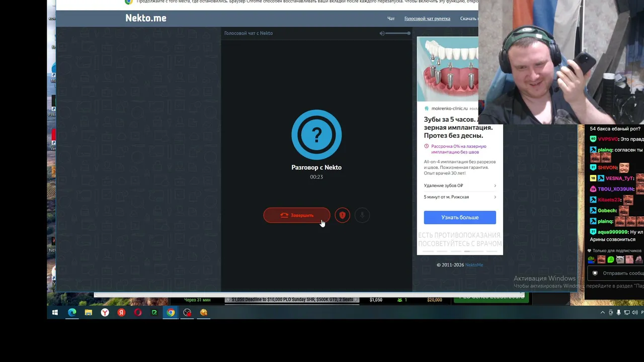Click username Gobech in stream chat
This screenshot has width=644, height=362.
[x=607, y=211]
